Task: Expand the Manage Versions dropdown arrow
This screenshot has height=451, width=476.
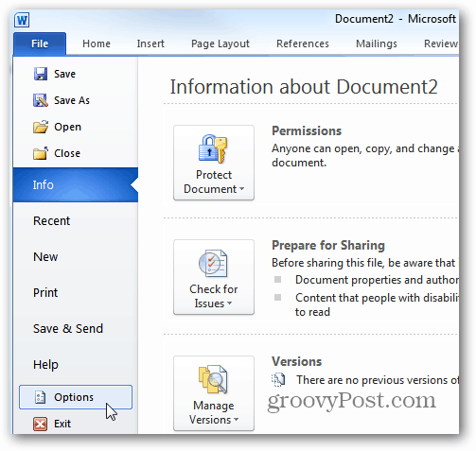Action: coord(237,420)
